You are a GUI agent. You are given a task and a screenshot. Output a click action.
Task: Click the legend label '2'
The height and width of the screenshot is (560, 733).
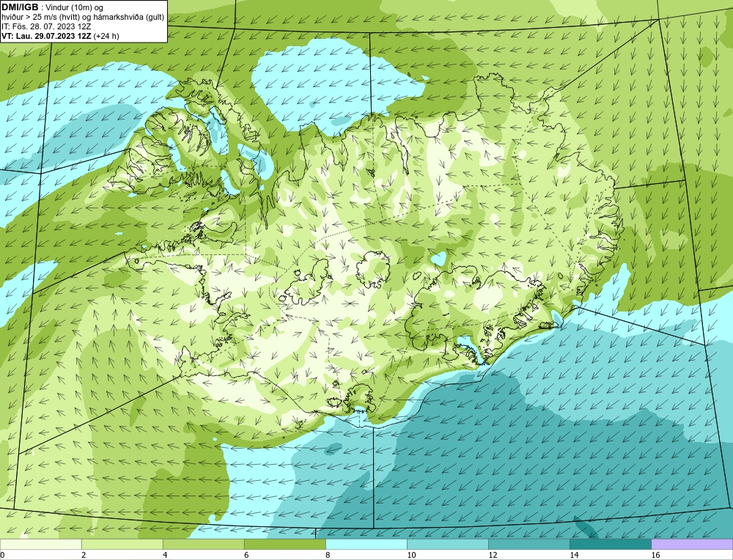click(84, 555)
